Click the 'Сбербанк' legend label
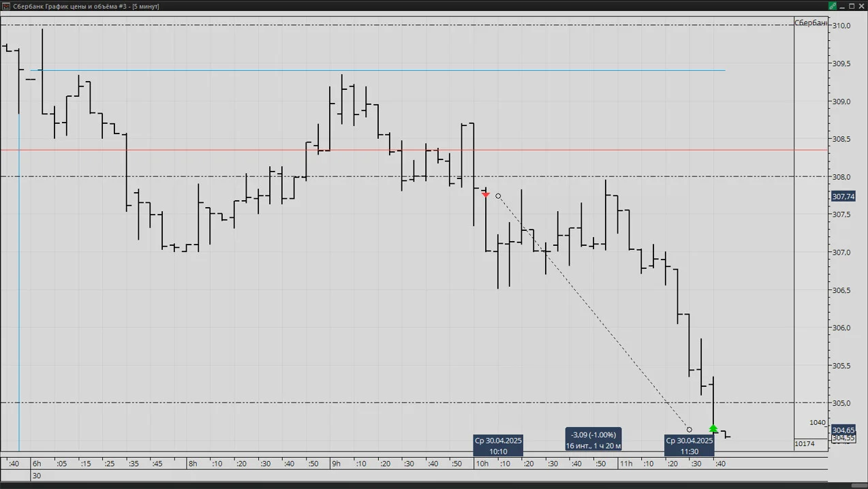 coord(811,23)
